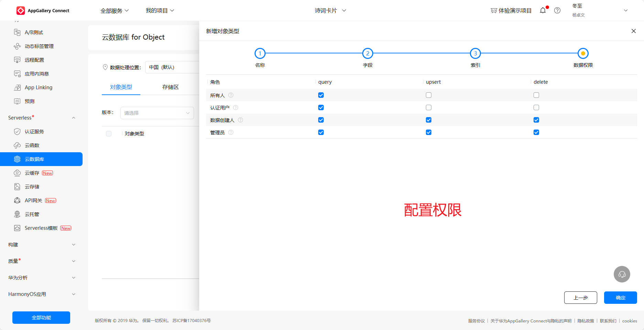Click the 云缓存 sidebar icon
Image resolution: width=644 pixels, height=330 pixels.
click(x=17, y=173)
